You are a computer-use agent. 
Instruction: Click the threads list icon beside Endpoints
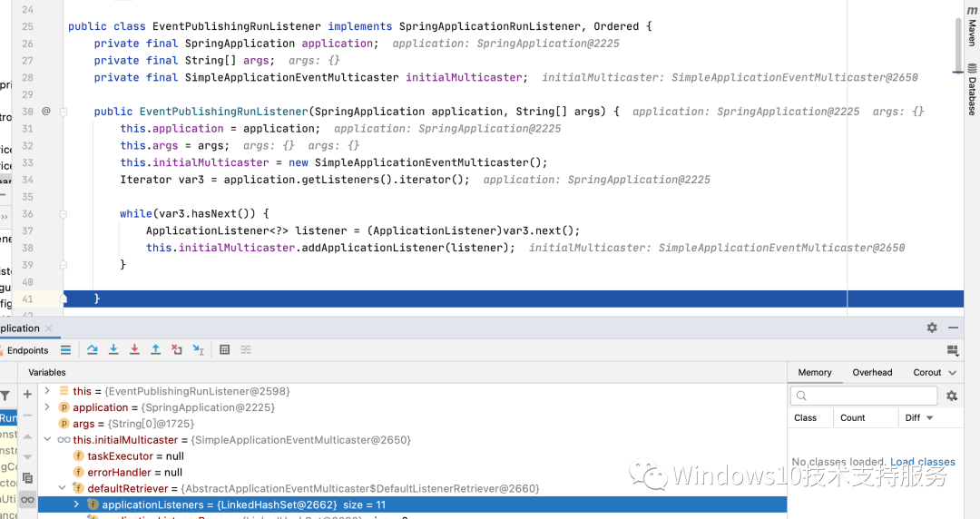pyautogui.click(x=65, y=349)
